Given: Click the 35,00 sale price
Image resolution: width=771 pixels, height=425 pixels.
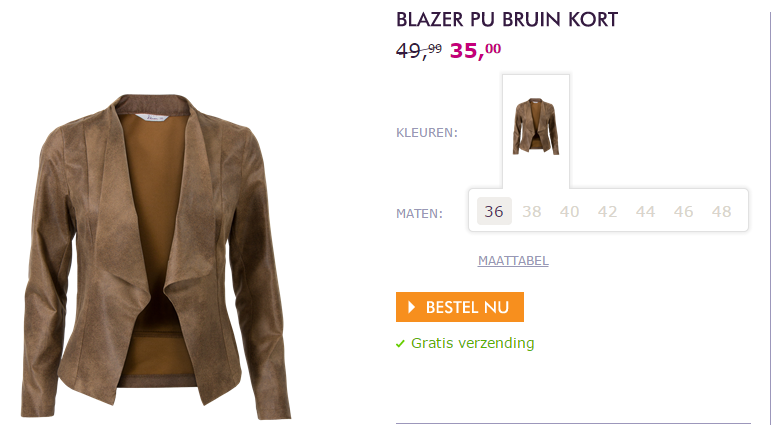Looking at the screenshot, I should pos(475,50).
